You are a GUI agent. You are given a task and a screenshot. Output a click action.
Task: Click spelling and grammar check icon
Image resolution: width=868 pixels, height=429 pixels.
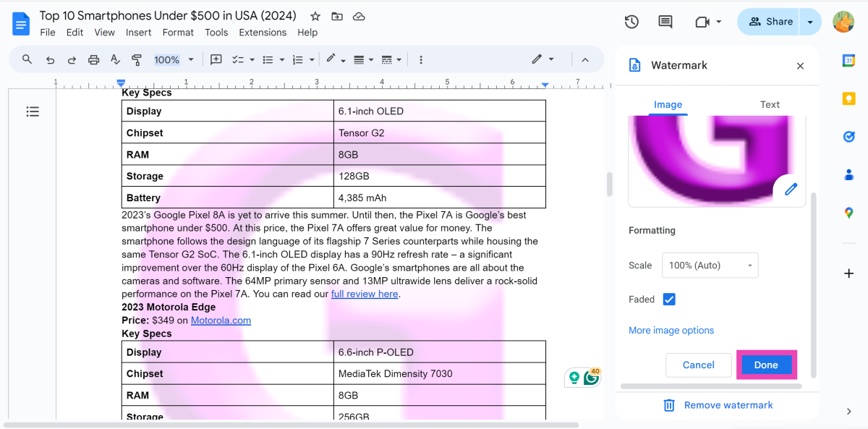115,60
